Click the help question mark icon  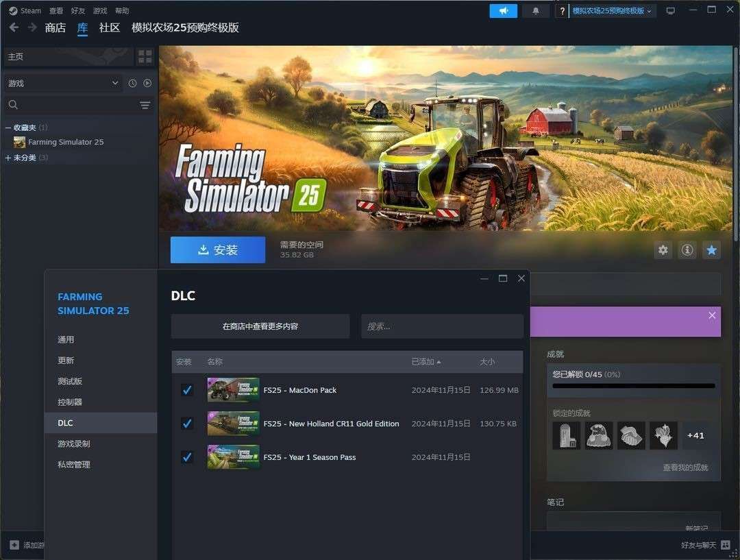coord(562,11)
